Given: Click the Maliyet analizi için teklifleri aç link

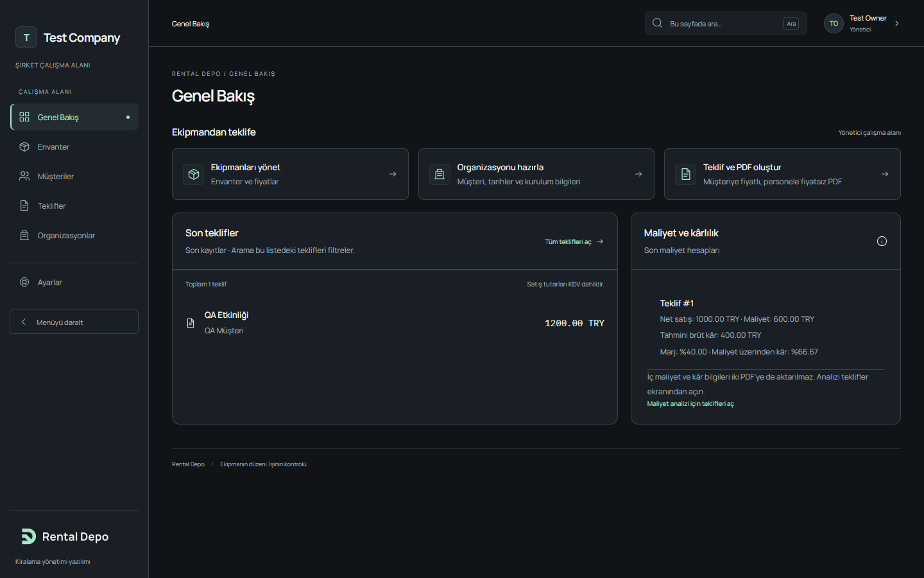Looking at the screenshot, I should coord(690,404).
